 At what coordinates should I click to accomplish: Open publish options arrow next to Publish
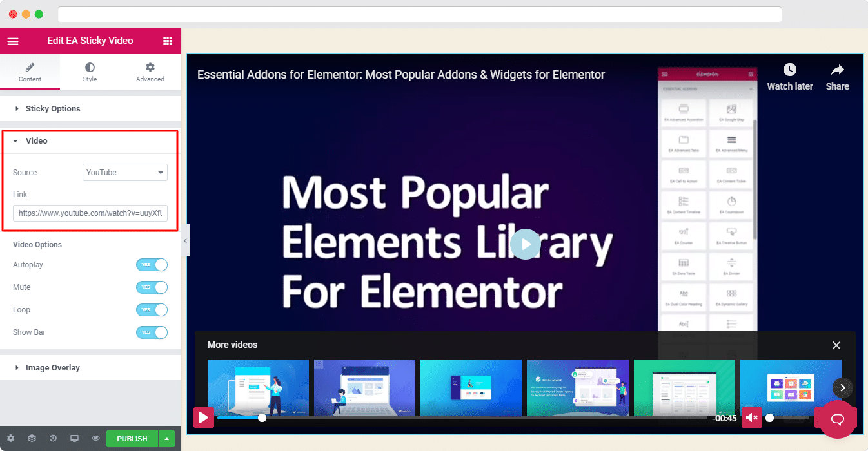pos(166,439)
